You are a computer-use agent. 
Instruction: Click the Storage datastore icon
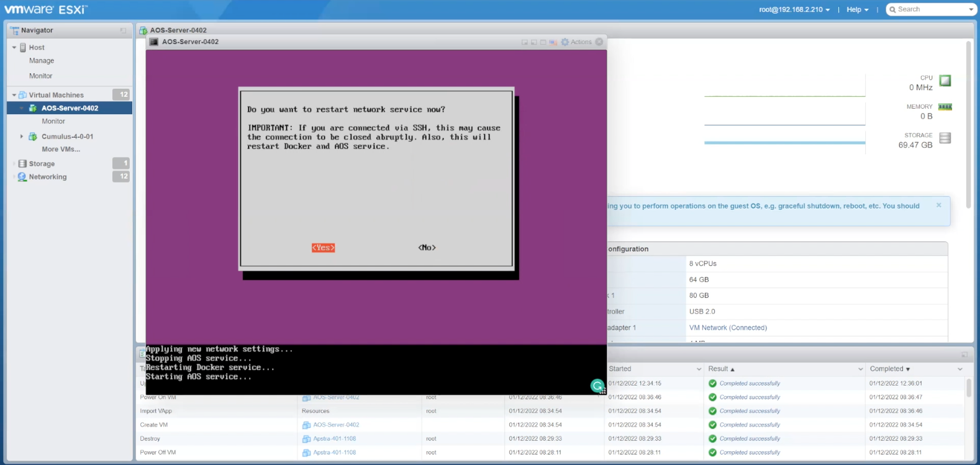pyautogui.click(x=23, y=164)
